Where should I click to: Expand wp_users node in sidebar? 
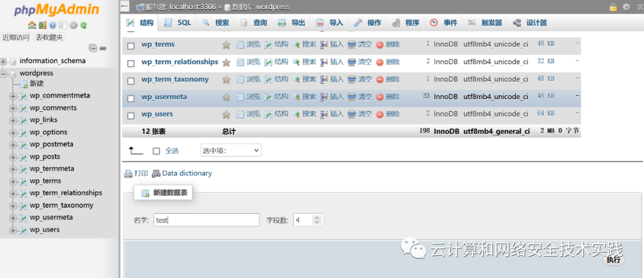tap(13, 230)
